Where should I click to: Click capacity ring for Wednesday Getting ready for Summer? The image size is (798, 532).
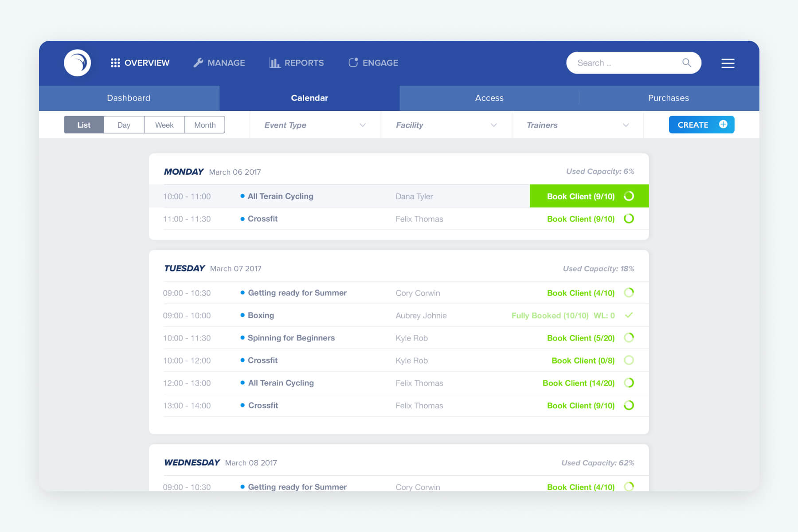tap(629, 486)
